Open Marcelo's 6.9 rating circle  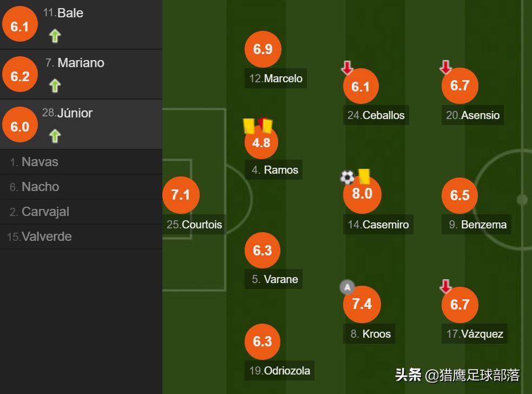point(262,49)
